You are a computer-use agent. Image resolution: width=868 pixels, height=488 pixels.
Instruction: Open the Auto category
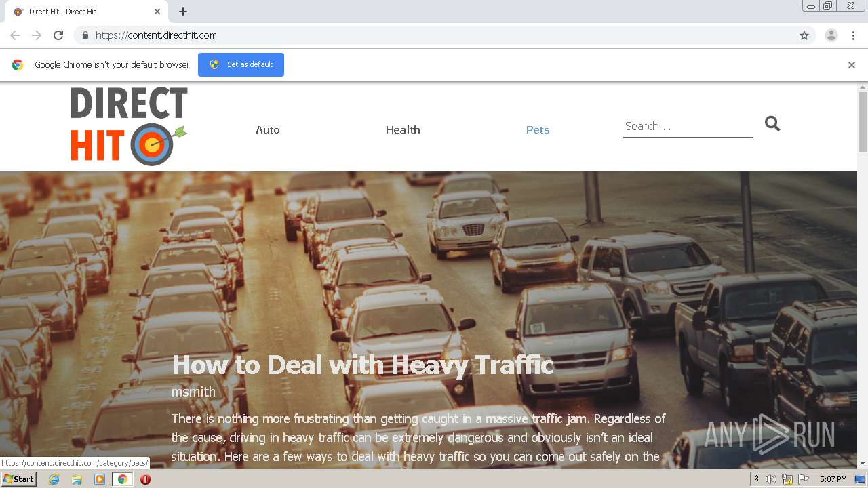(x=268, y=129)
